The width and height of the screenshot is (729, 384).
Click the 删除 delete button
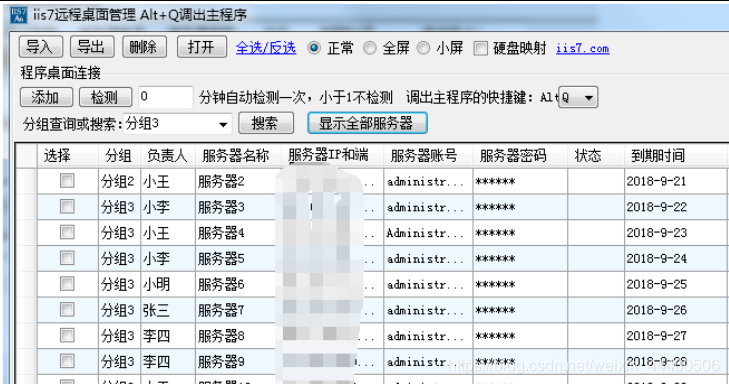click(144, 47)
